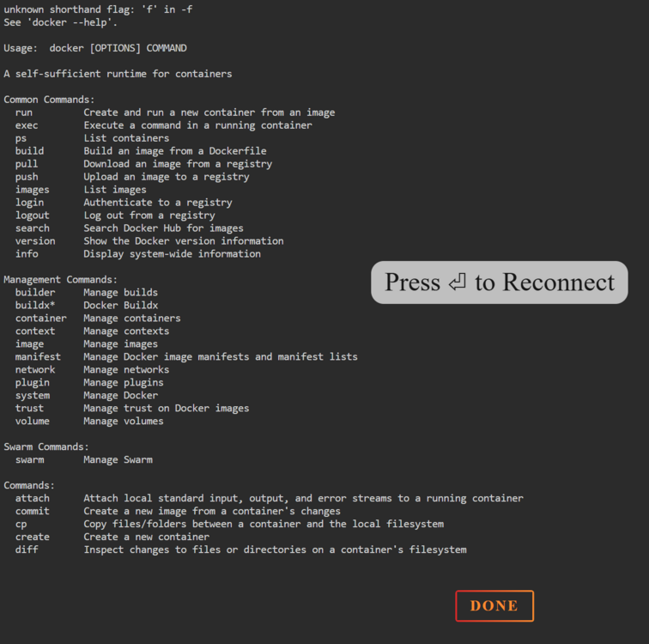Click the 'commit' command name
This screenshot has height=644, width=649.
(33, 511)
